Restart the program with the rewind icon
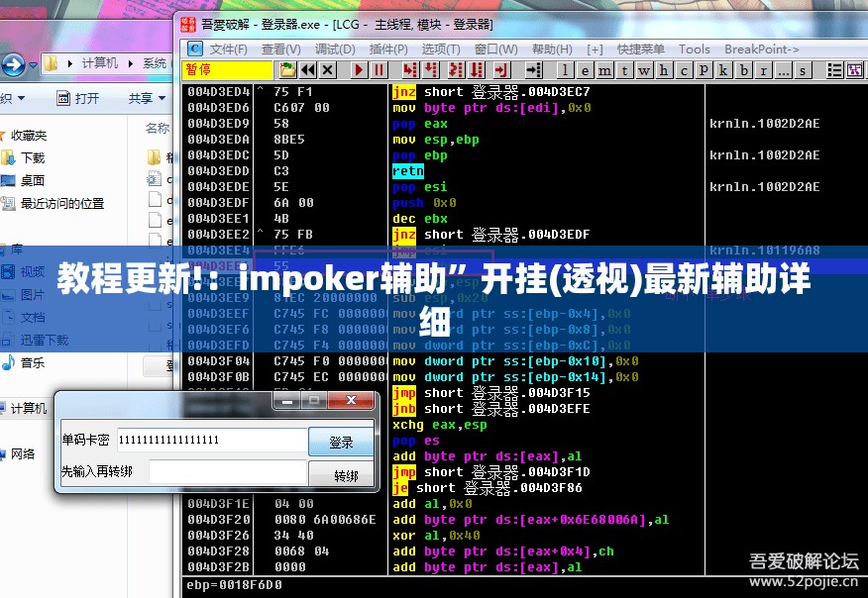This screenshot has height=598, width=868. coord(308,69)
